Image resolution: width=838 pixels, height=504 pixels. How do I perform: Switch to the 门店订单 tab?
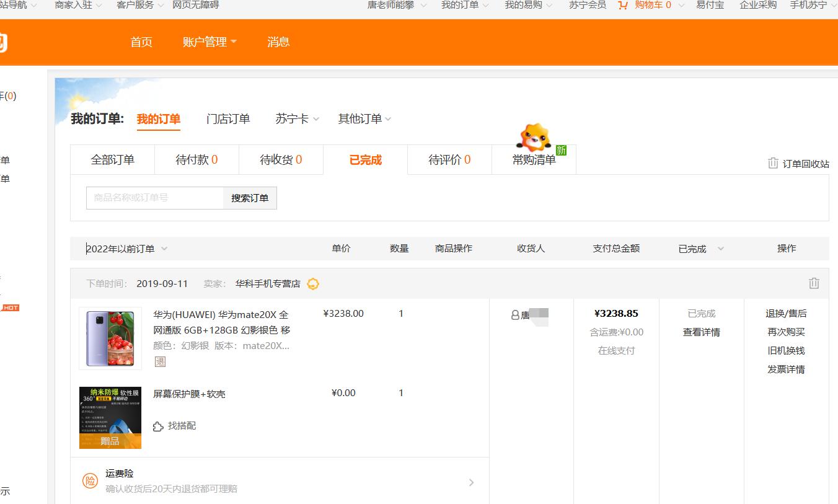coord(228,119)
